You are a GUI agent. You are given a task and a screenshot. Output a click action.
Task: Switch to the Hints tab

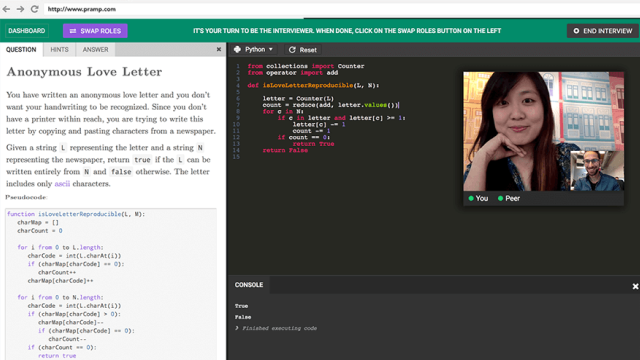click(59, 49)
